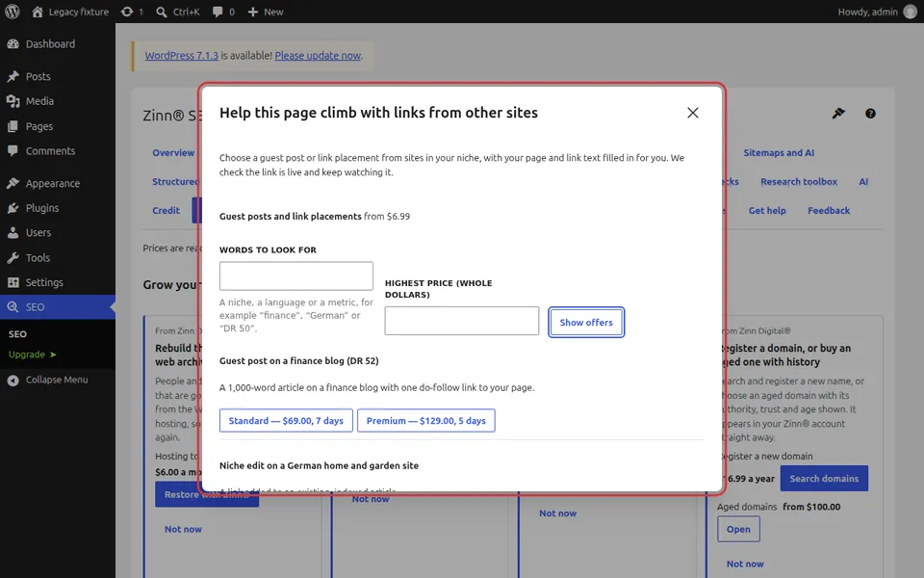Click the Please update now link
This screenshot has height=578, width=924.
pos(318,56)
